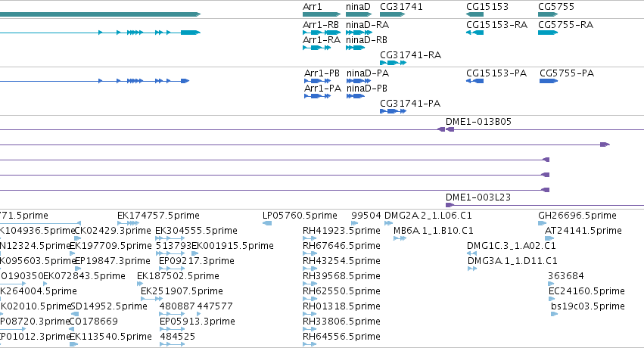Click the DMG3A.1_1.D11.C1 glyph

click(472, 269)
